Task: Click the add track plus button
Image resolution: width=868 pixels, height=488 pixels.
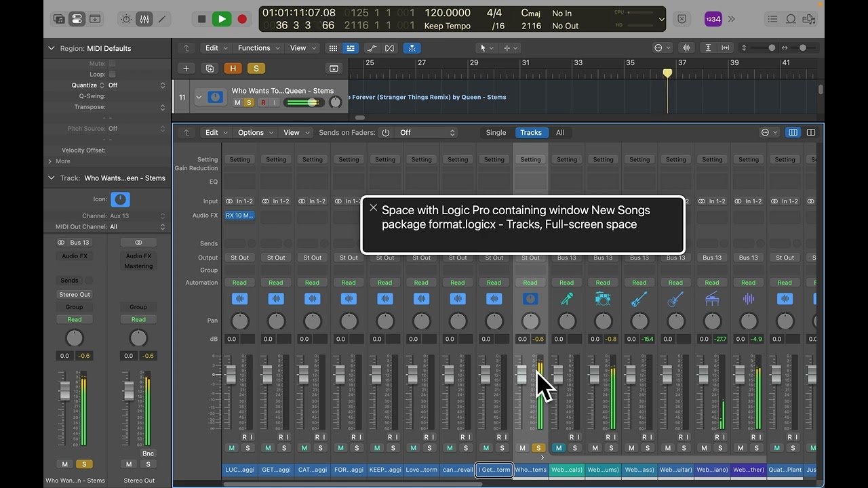Action: [186, 68]
